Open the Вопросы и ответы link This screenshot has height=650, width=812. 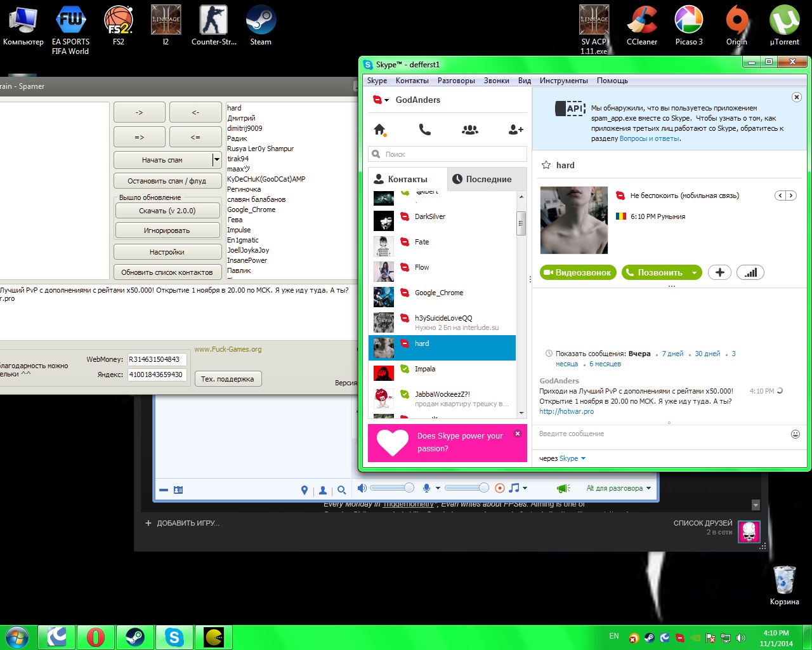649,138
